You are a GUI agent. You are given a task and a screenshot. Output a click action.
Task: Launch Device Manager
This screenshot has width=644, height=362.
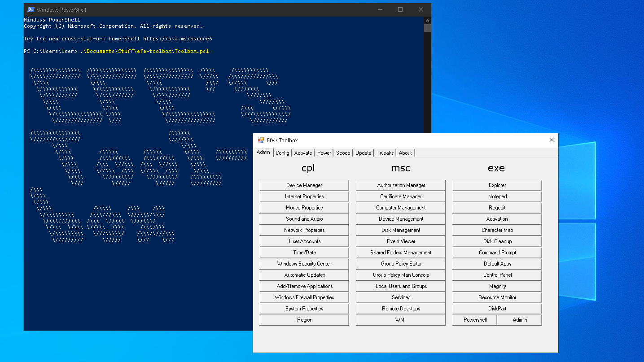tap(304, 185)
